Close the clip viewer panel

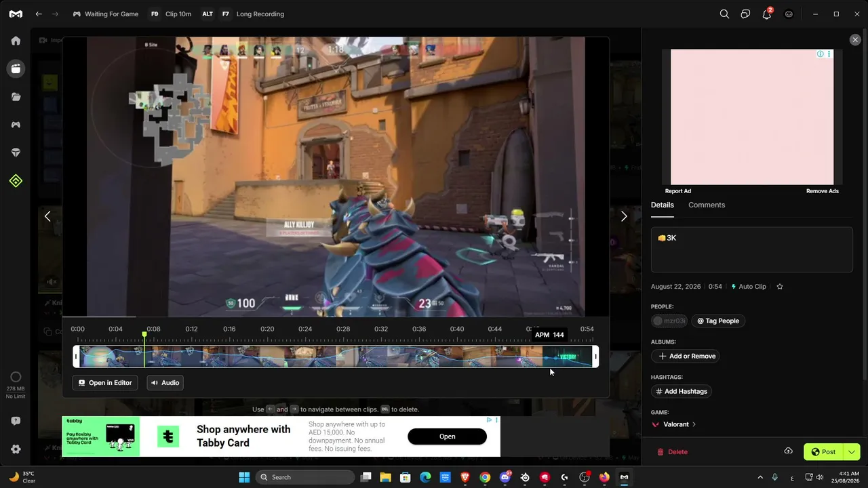(855, 40)
